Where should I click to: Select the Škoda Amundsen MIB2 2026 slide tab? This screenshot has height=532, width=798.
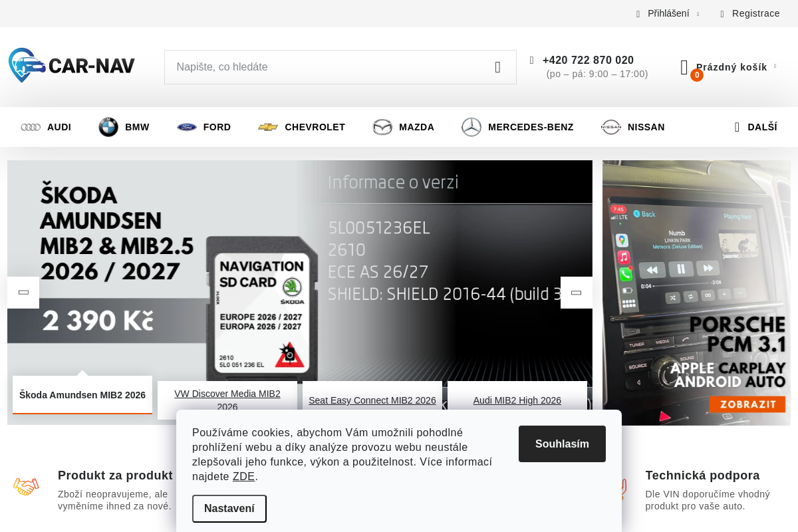82,395
